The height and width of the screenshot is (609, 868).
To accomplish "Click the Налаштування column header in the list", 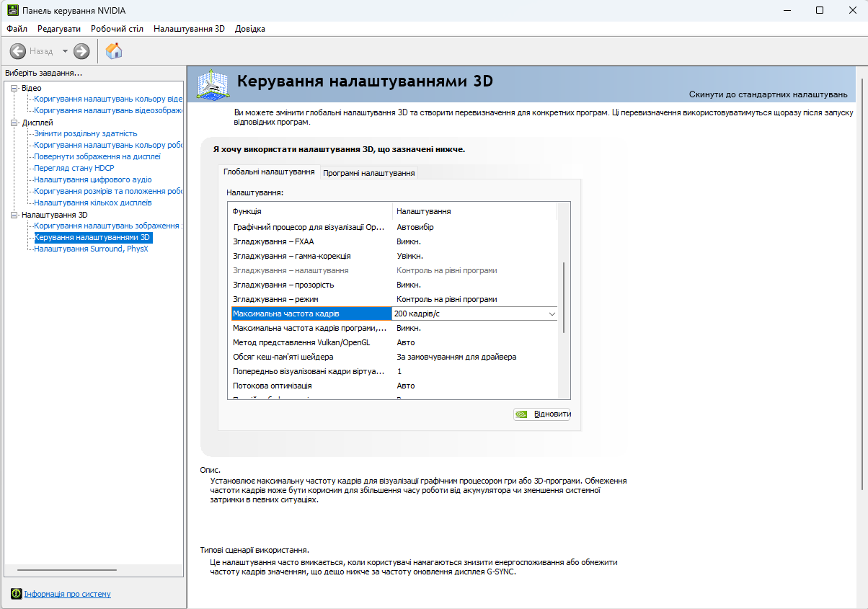I will 474,211.
